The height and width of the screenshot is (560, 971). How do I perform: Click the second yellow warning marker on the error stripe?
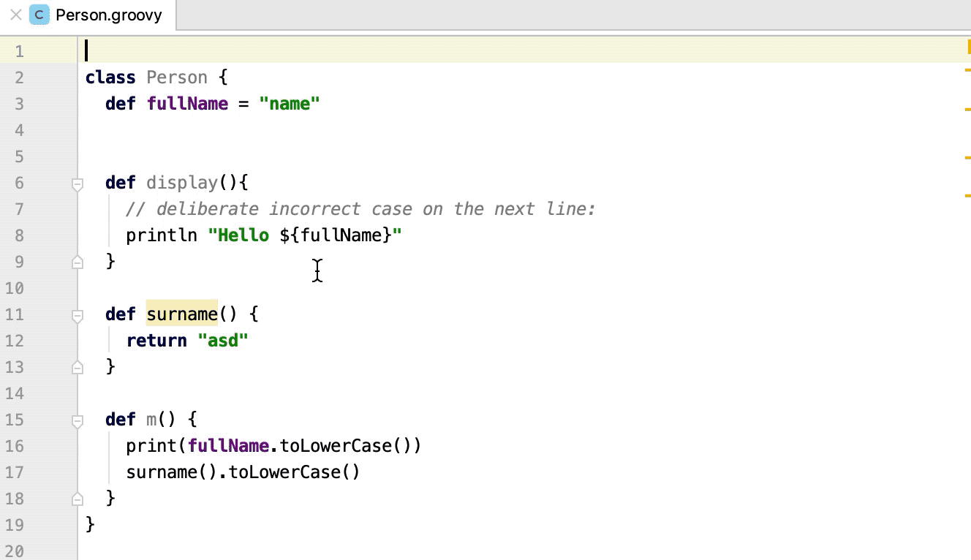coord(968,71)
